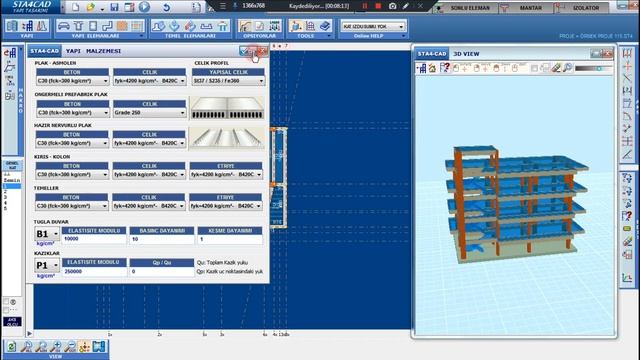Click ribbed slab thumbnail image

tap(227, 139)
